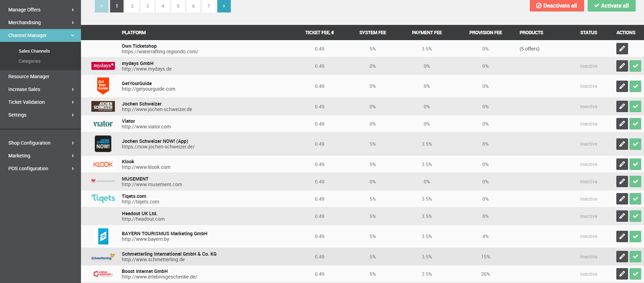Edit the Tiqets.com channel
The image size is (644, 283).
tap(622, 199)
